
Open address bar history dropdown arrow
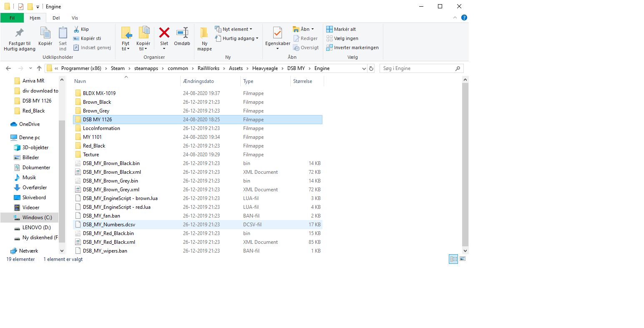(364, 68)
